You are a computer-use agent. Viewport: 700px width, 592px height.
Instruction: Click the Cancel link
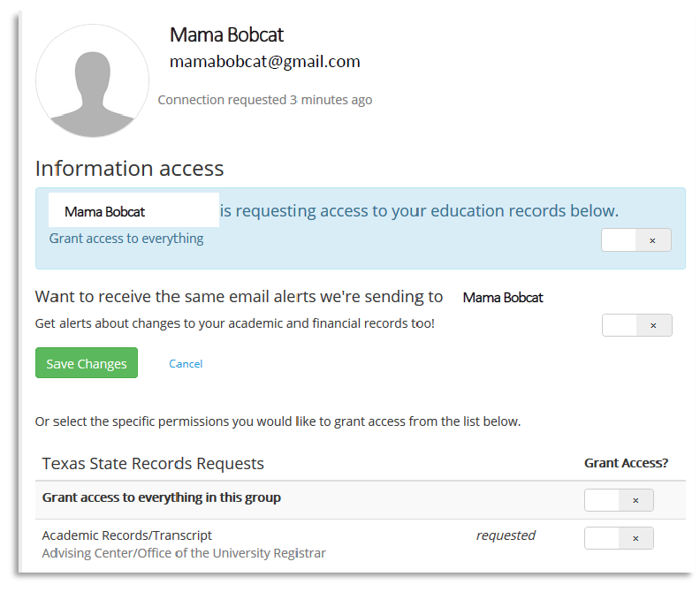point(186,364)
